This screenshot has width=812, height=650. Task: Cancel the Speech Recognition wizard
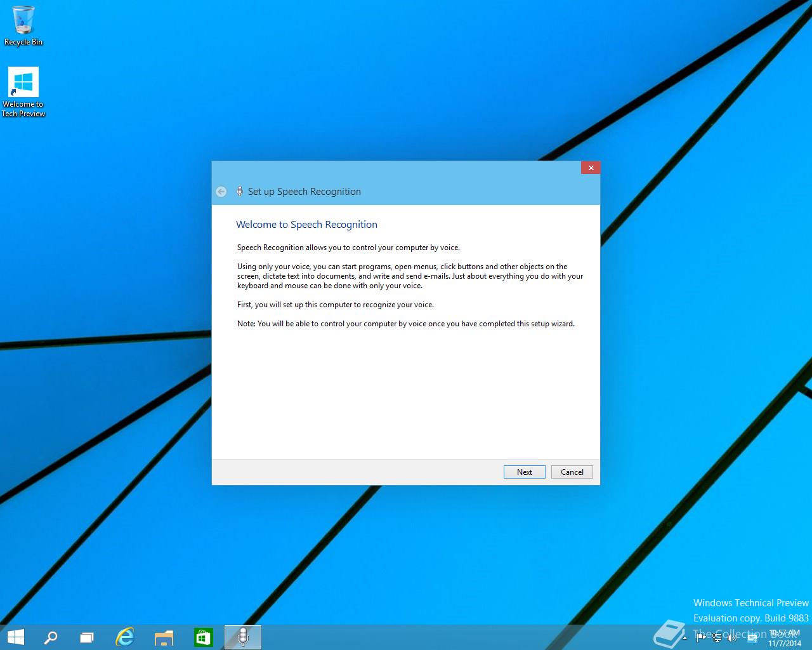tap(572, 472)
